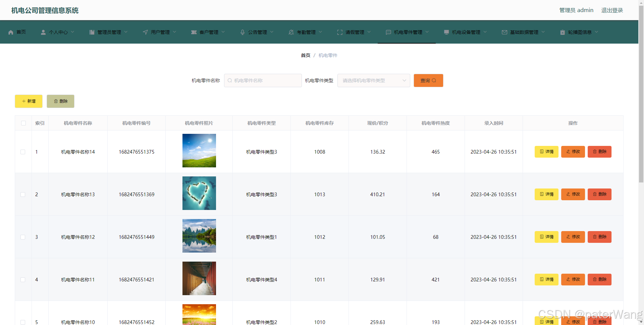The width and height of the screenshot is (644, 325).
Task: Click 管理员 admin user label
Action: pyautogui.click(x=576, y=10)
